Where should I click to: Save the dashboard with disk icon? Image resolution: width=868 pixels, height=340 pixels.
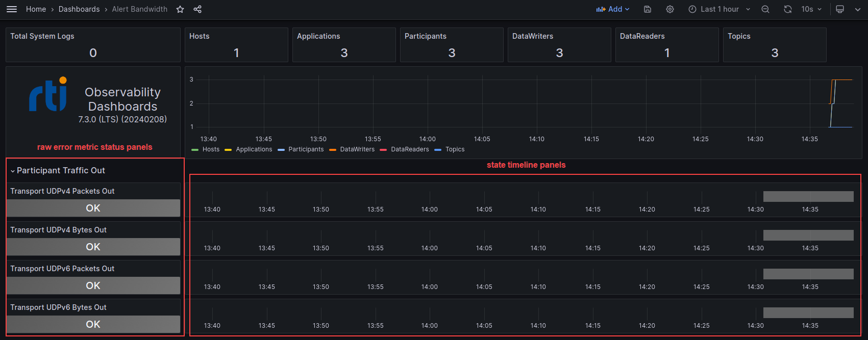[648, 9]
